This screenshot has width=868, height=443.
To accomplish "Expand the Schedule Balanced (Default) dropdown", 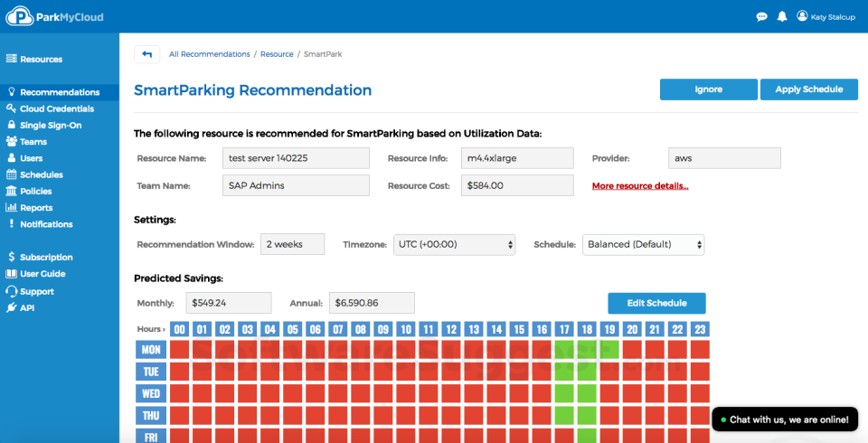I will point(643,244).
